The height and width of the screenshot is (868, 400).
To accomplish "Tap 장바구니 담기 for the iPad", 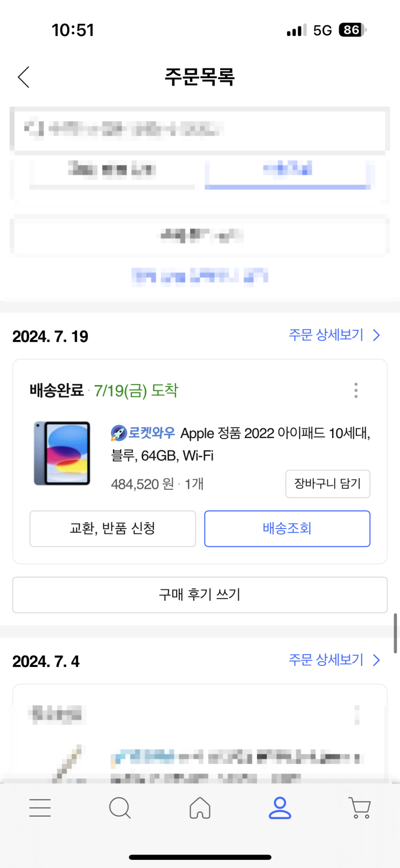I will click(x=327, y=484).
